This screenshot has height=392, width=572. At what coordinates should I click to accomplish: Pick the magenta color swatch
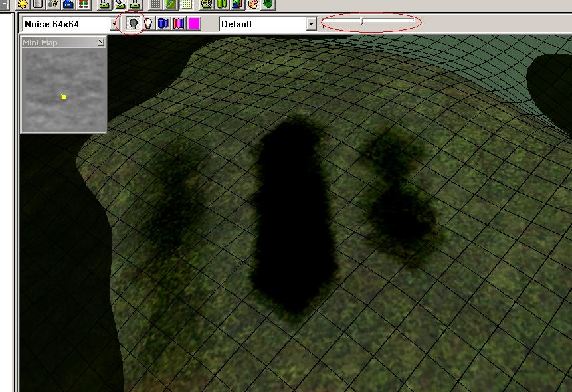(x=194, y=24)
